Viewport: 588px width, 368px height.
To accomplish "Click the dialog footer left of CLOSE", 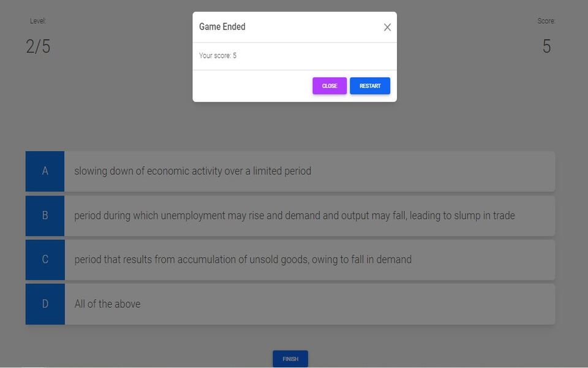I will 251,86.
